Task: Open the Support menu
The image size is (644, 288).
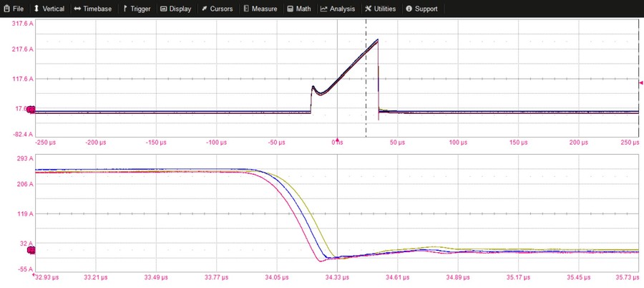Action: pyautogui.click(x=421, y=9)
